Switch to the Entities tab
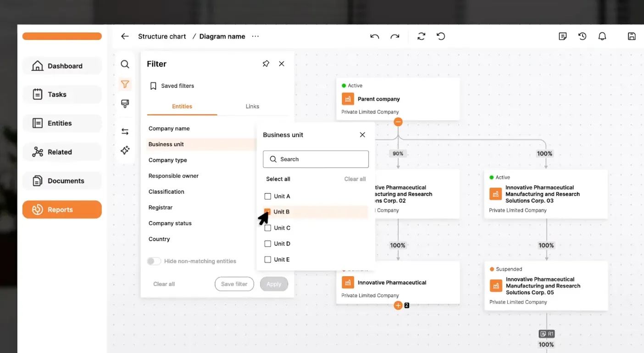Screen dimensions: 644x353 (182, 106)
